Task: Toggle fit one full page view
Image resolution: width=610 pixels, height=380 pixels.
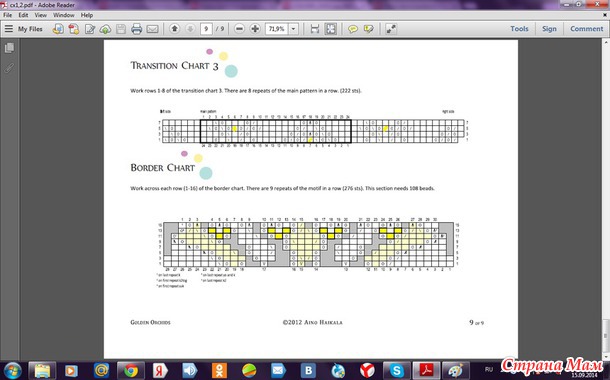Action: (330, 29)
